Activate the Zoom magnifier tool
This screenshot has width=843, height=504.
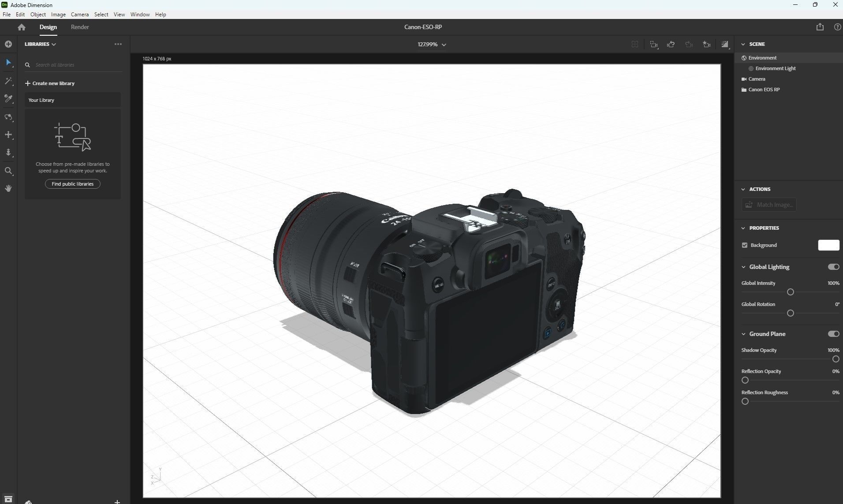click(8, 171)
